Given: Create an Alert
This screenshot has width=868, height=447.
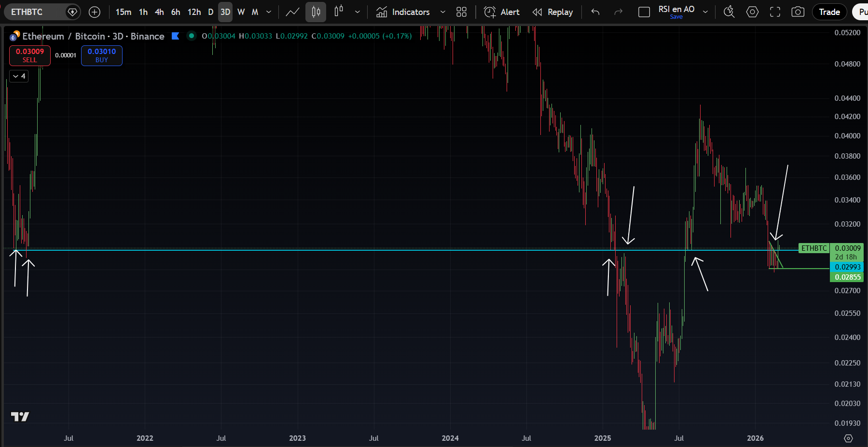Looking at the screenshot, I should (502, 12).
